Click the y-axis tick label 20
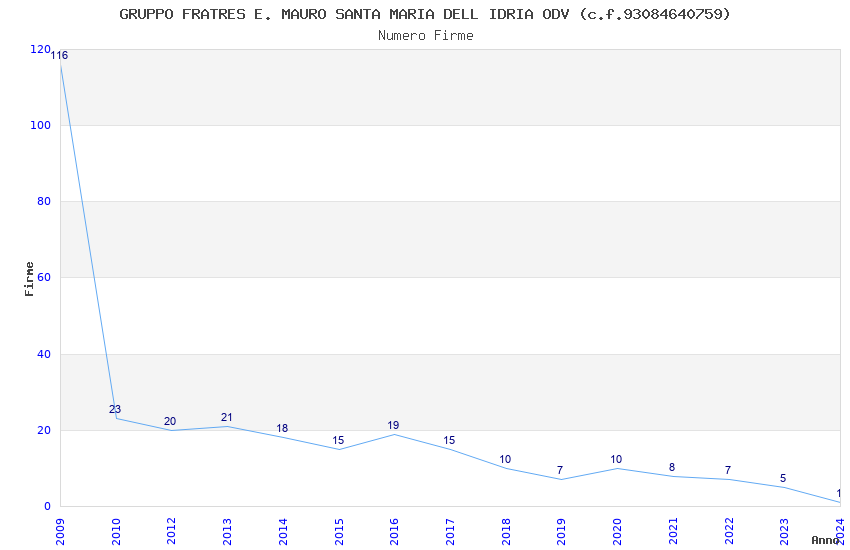 pos(44,430)
